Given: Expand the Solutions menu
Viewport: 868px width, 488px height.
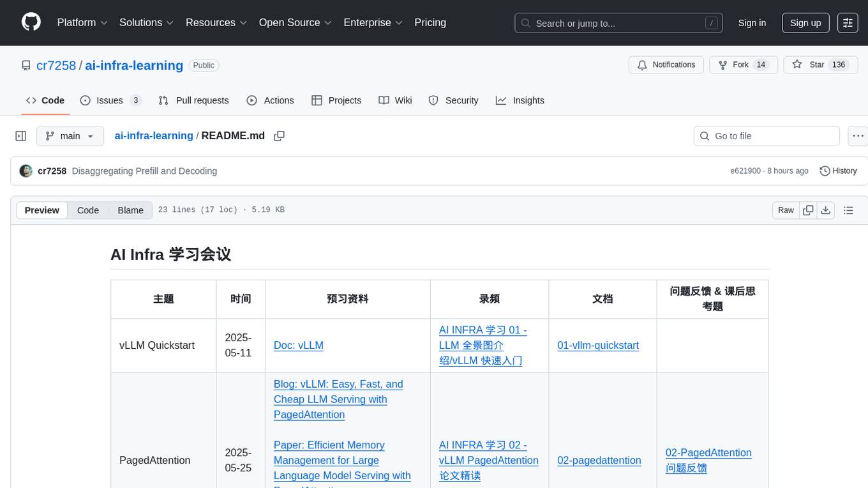Looking at the screenshot, I should click(x=147, y=22).
